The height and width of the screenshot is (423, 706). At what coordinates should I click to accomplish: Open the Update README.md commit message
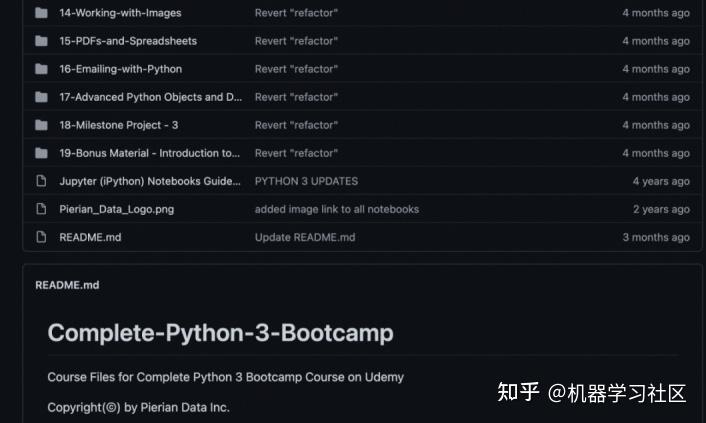(305, 237)
